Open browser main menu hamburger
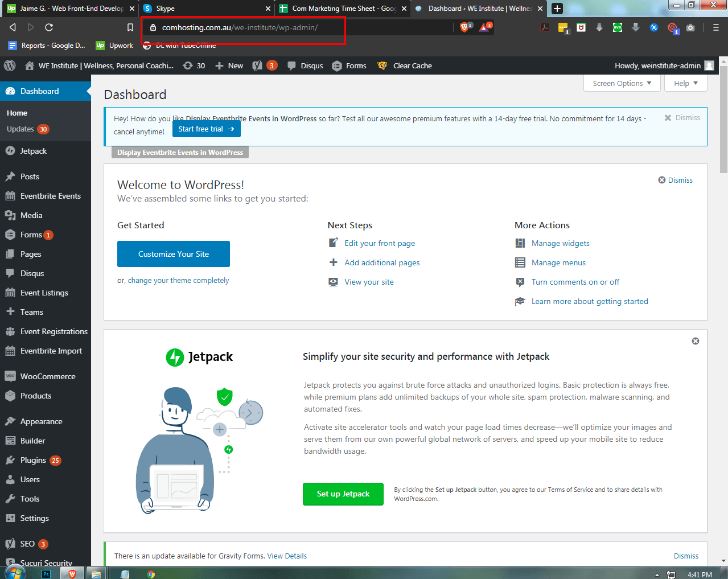The width and height of the screenshot is (728, 579). (x=716, y=27)
